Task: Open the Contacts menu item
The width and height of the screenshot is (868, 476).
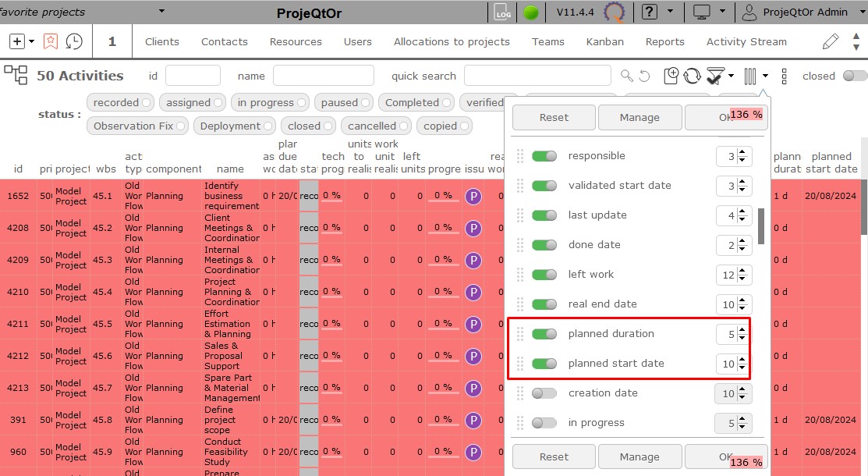Action: coord(224,41)
